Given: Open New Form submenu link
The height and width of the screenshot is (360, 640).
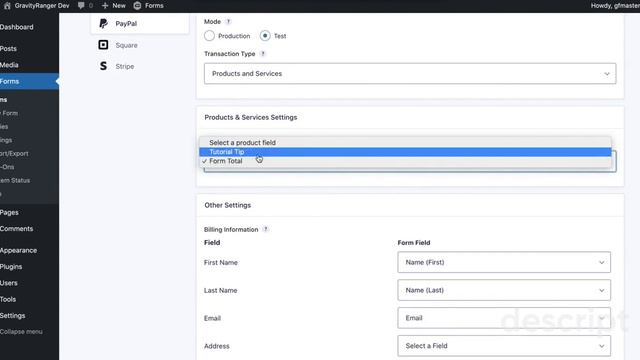Looking at the screenshot, I should pos(9,113).
